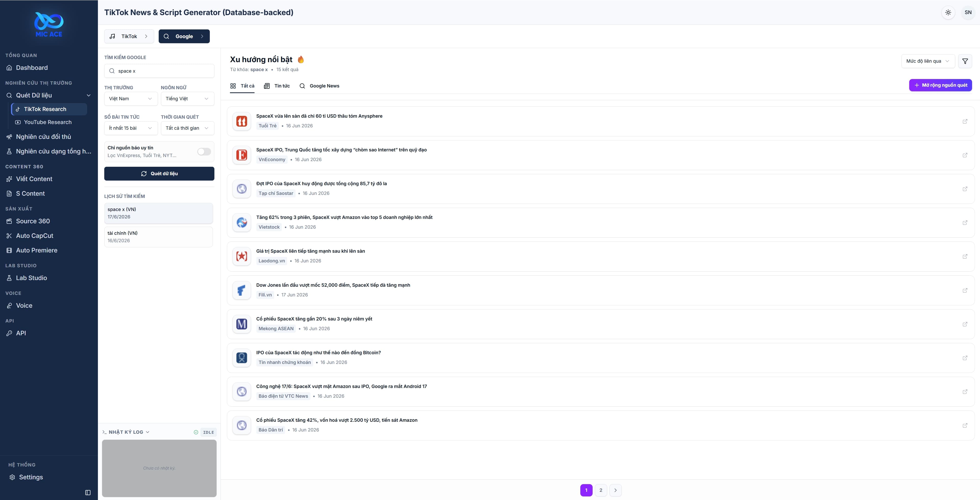980x500 pixels.
Task: Open the Thị trường Việt Nam dropdown
Action: (x=131, y=99)
